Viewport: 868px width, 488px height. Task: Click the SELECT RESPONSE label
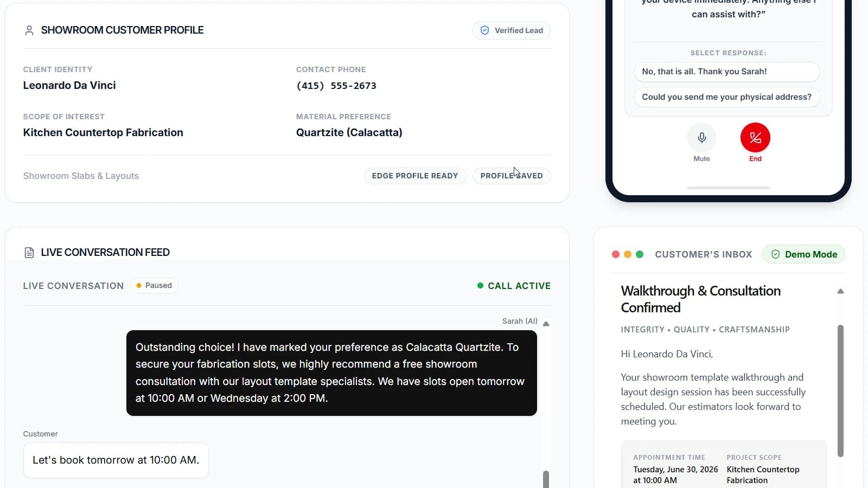coord(728,53)
